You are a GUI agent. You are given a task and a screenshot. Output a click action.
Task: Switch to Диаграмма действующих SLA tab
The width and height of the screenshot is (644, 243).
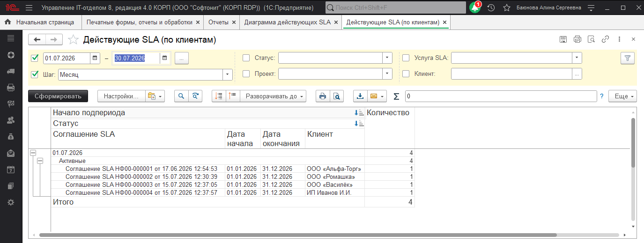(x=288, y=22)
